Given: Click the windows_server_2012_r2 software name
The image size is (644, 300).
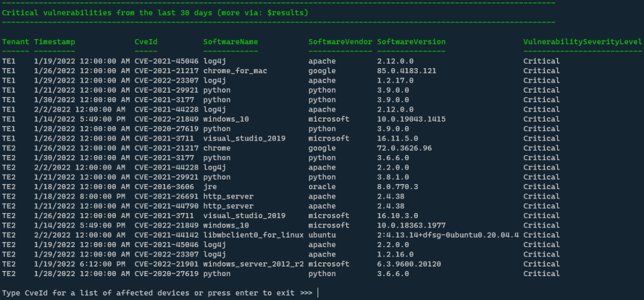Looking at the screenshot, I should tap(253, 263).
